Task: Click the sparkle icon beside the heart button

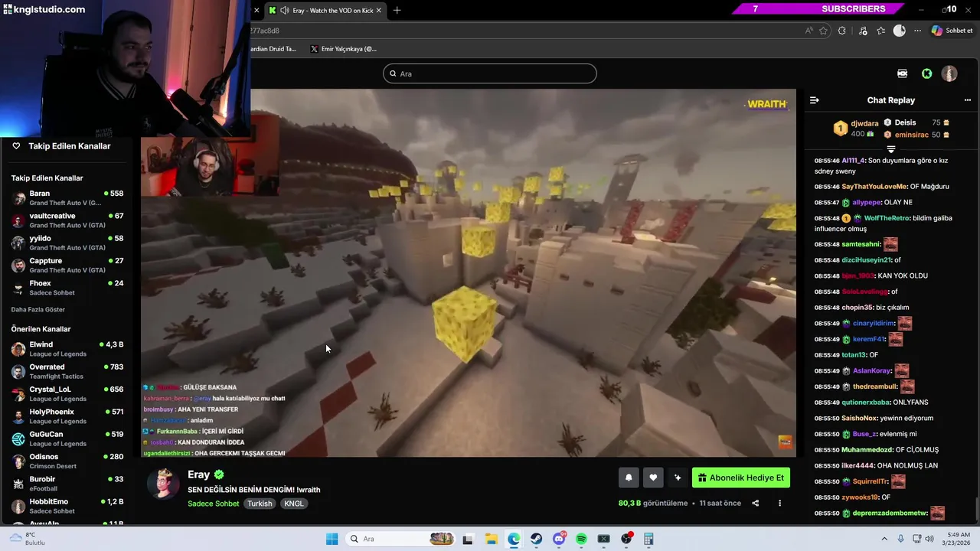Action: (678, 478)
